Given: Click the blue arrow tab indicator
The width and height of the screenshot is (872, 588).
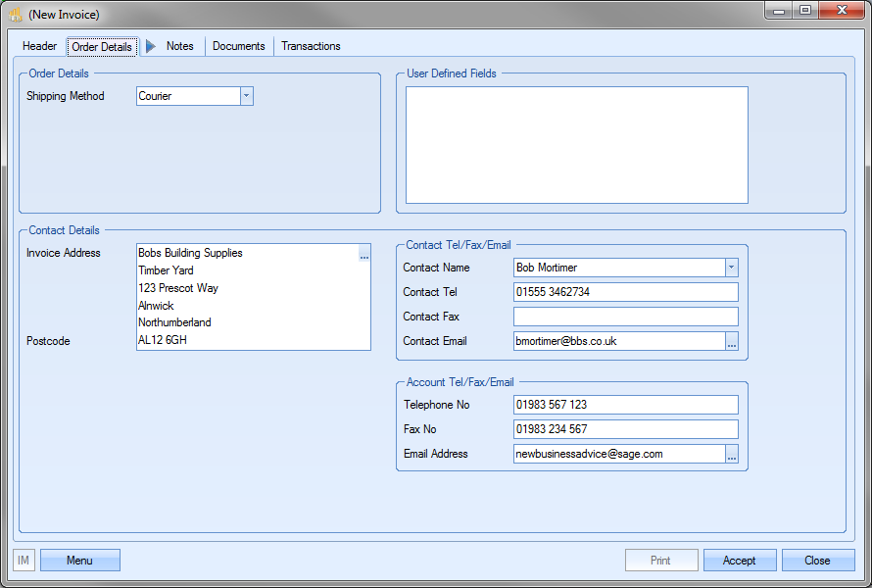Looking at the screenshot, I should (x=151, y=46).
